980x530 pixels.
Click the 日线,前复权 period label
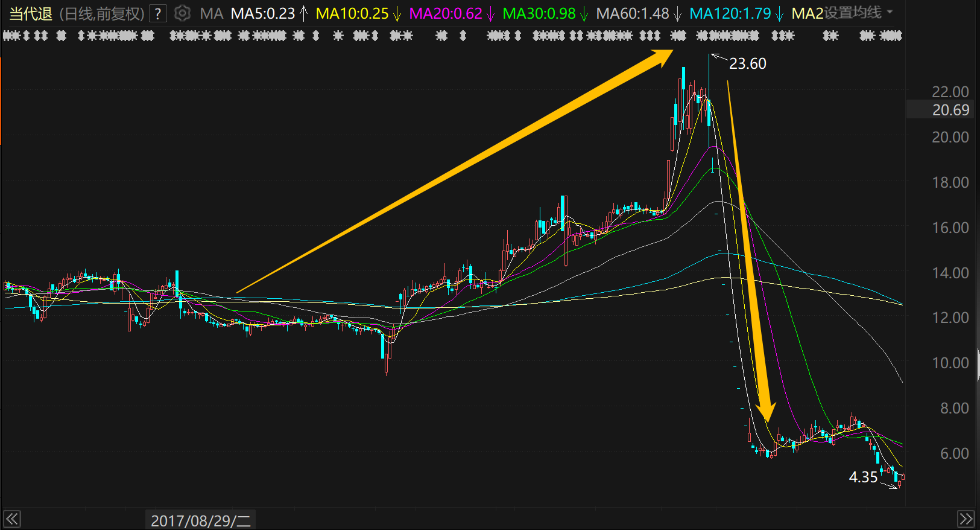(102, 13)
